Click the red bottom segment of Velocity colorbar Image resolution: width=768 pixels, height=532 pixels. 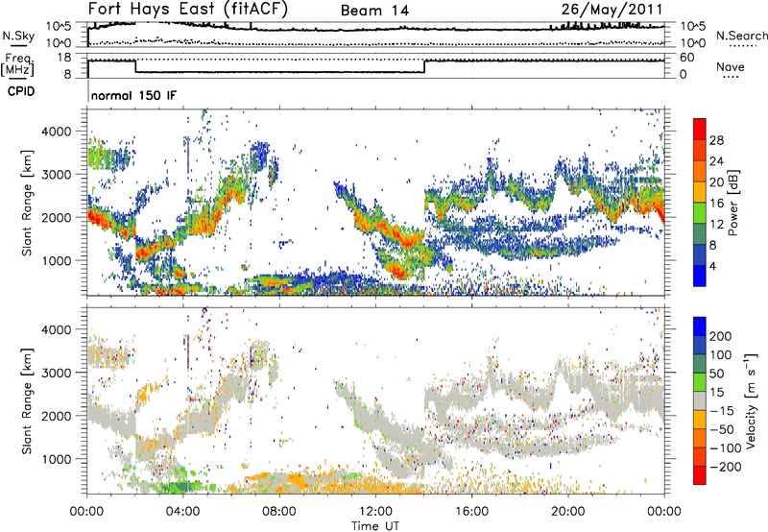point(700,475)
